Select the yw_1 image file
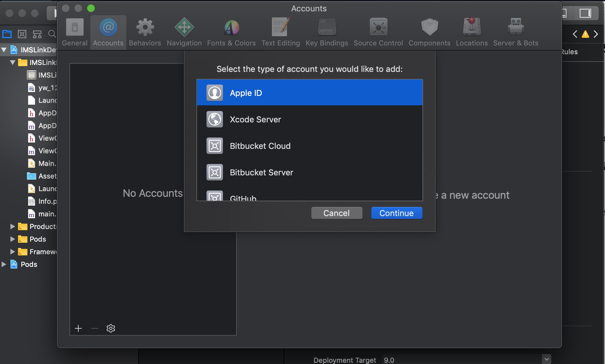 point(42,88)
